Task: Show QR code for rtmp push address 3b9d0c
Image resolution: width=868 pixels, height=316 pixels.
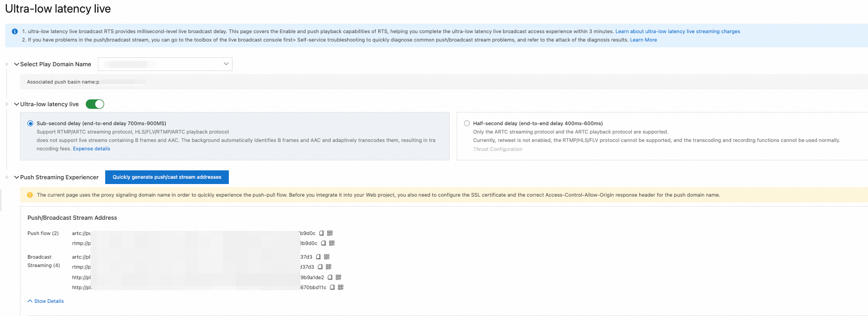Action: [332, 243]
